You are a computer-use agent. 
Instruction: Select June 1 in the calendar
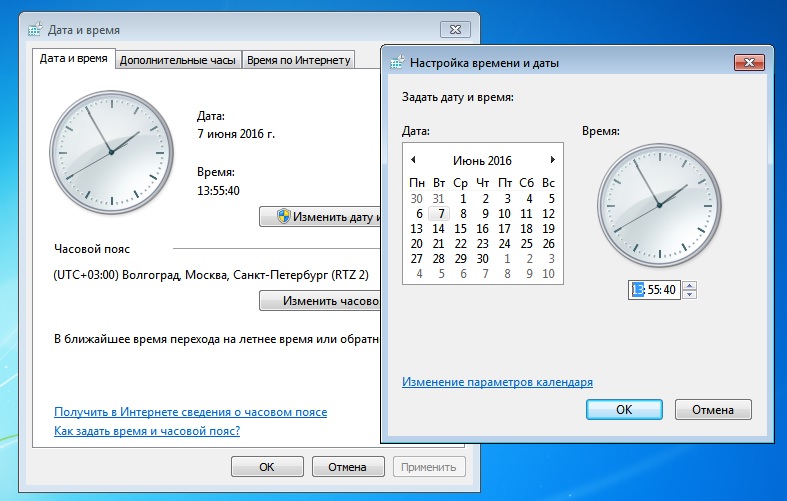coord(462,199)
